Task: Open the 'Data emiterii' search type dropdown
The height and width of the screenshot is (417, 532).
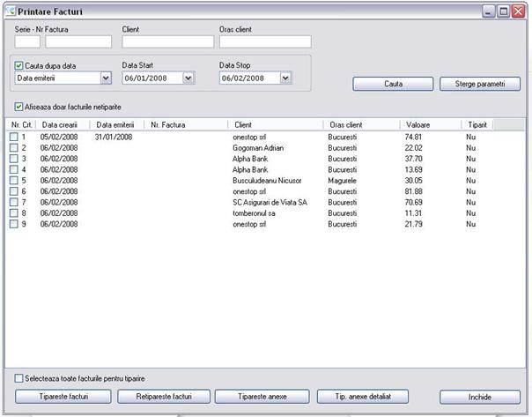Action: click(x=106, y=78)
